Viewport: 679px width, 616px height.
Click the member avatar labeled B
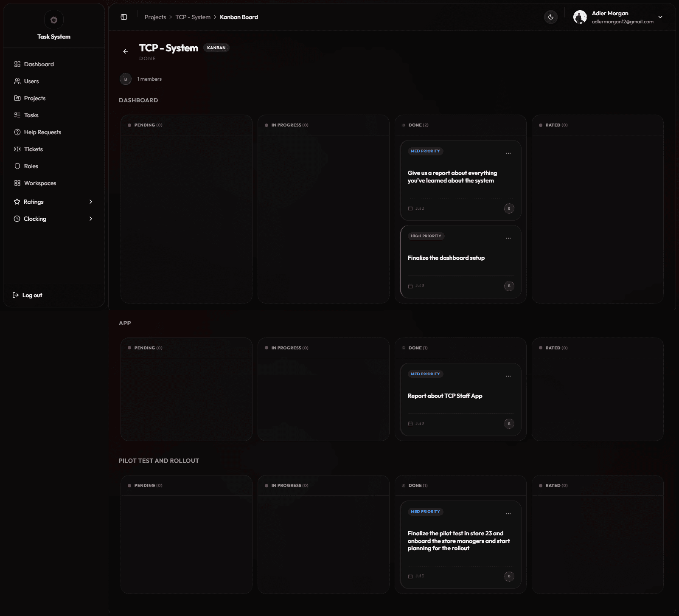pyautogui.click(x=126, y=79)
